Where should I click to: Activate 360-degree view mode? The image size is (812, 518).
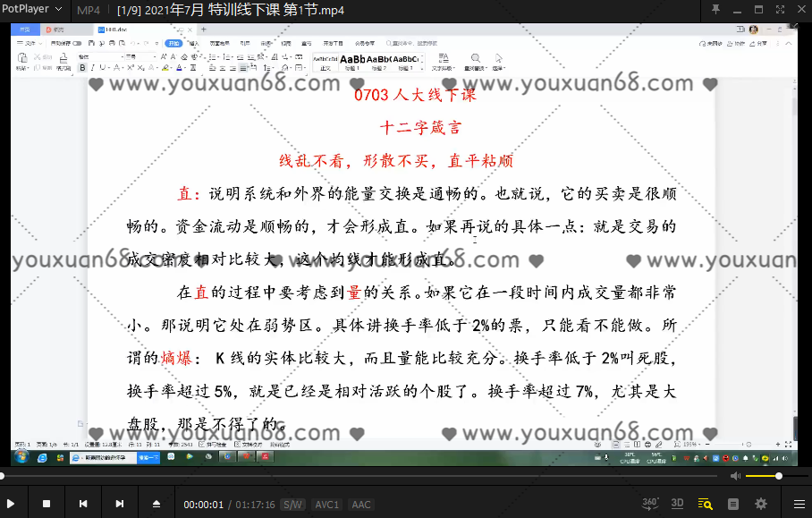coord(649,503)
